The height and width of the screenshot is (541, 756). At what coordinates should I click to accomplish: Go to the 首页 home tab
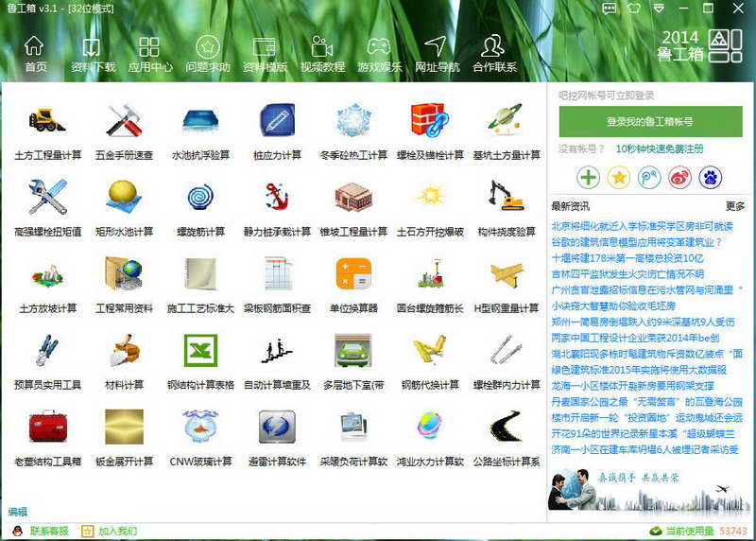tap(34, 54)
